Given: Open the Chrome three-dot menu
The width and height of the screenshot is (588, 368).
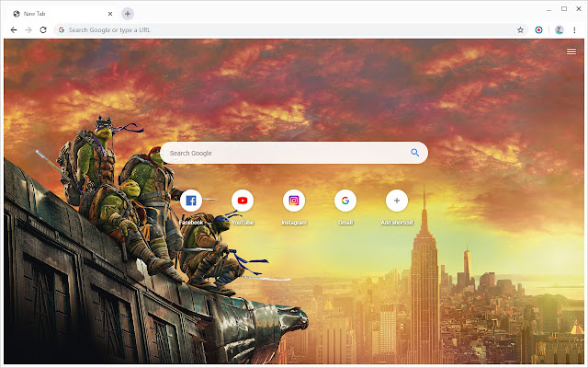Looking at the screenshot, I should (x=574, y=30).
